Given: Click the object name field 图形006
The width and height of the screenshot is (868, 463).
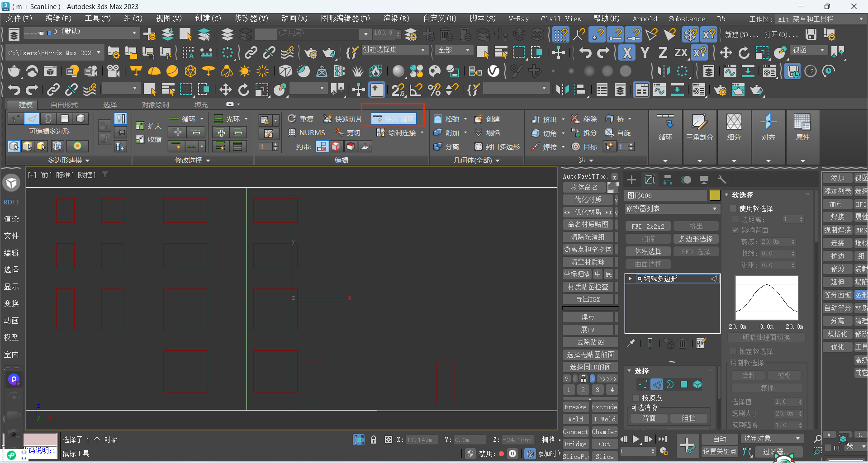Looking at the screenshot, I should click(665, 195).
